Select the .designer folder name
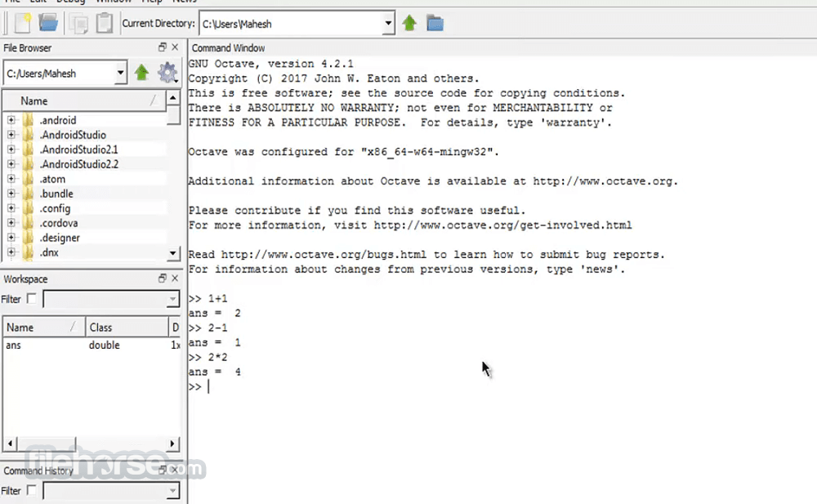Viewport: 817px width, 504px height. pos(60,238)
